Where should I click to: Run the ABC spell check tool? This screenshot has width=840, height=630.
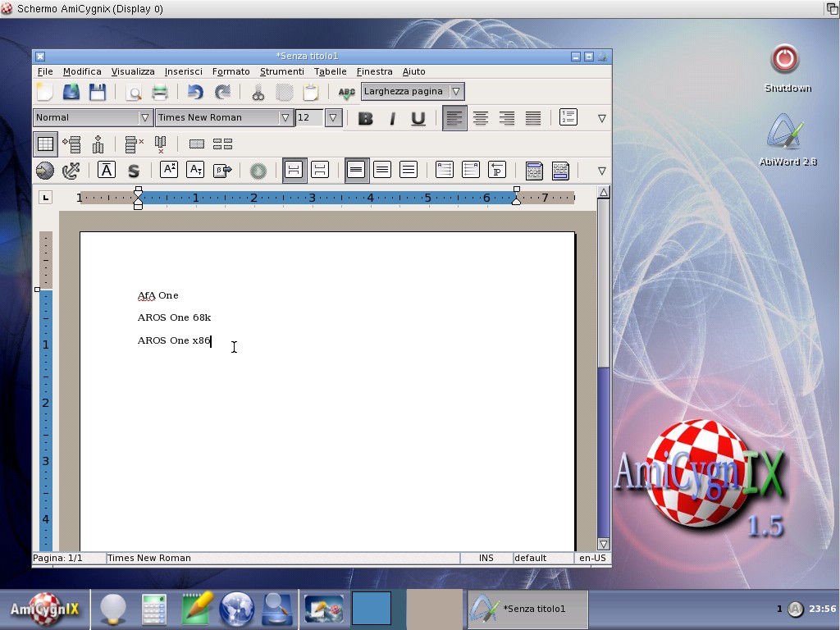(346, 92)
